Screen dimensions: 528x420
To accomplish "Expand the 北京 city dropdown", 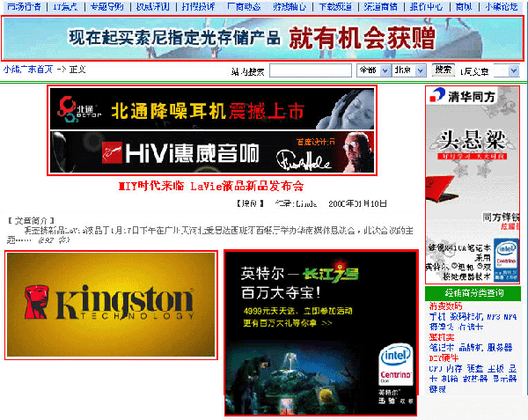I will [x=409, y=70].
